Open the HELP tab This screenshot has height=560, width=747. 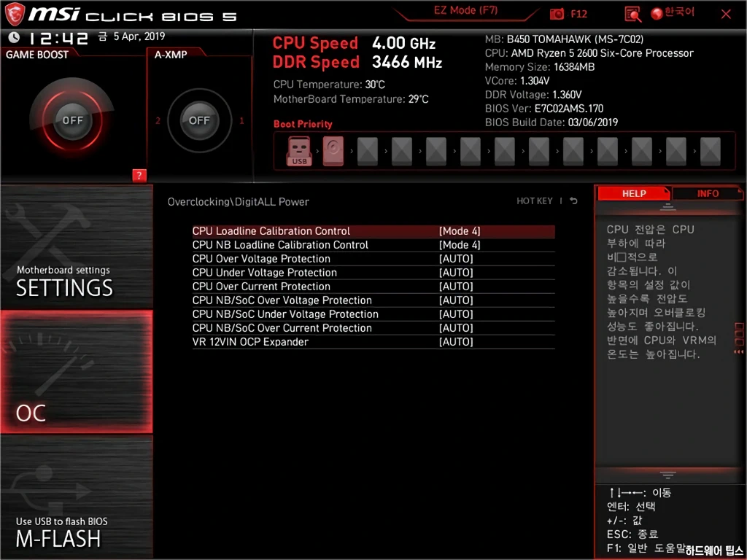tap(634, 193)
